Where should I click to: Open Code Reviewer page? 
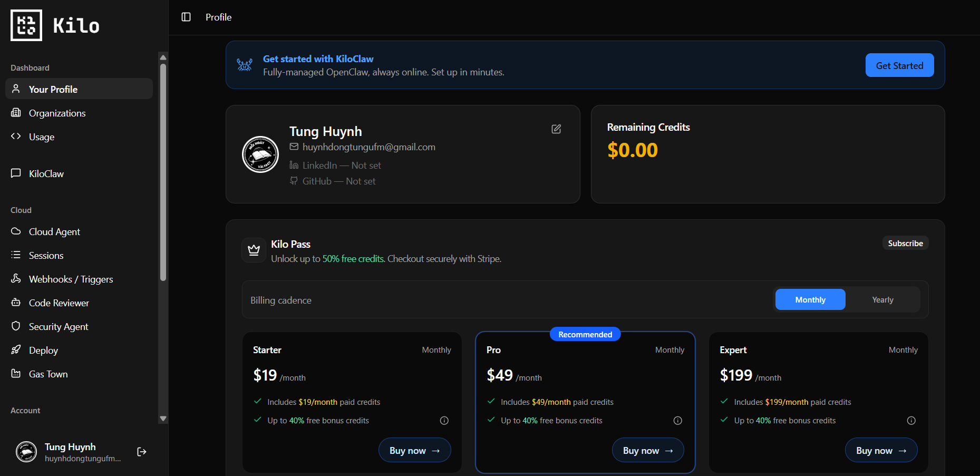pos(79,303)
